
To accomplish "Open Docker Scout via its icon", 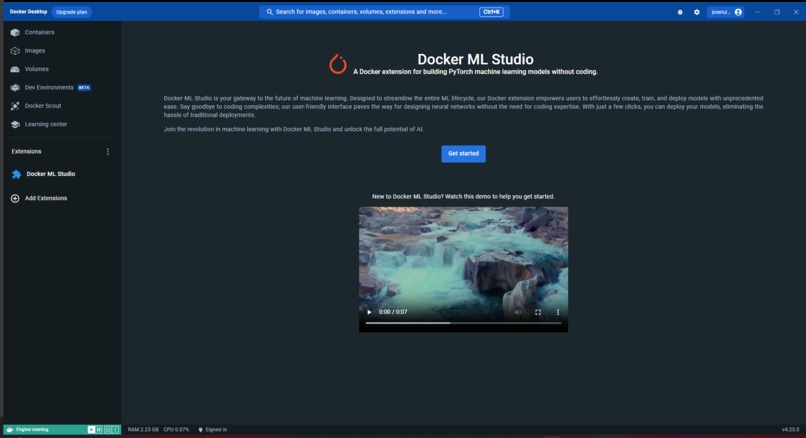I will point(15,106).
